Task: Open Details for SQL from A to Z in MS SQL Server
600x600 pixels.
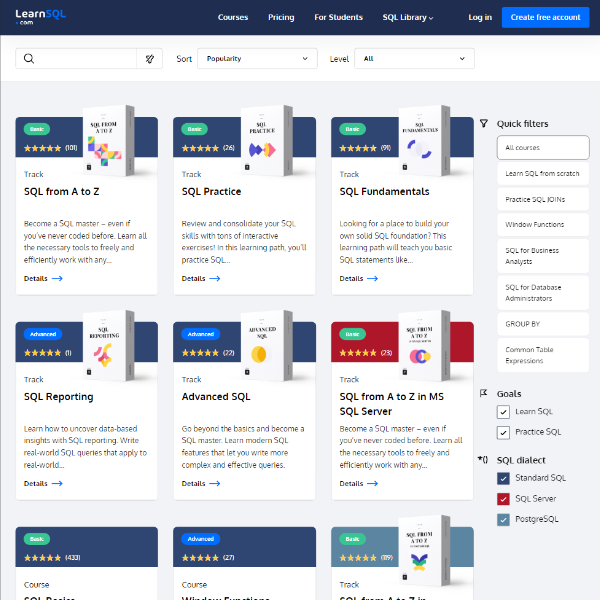Action: point(359,484)
